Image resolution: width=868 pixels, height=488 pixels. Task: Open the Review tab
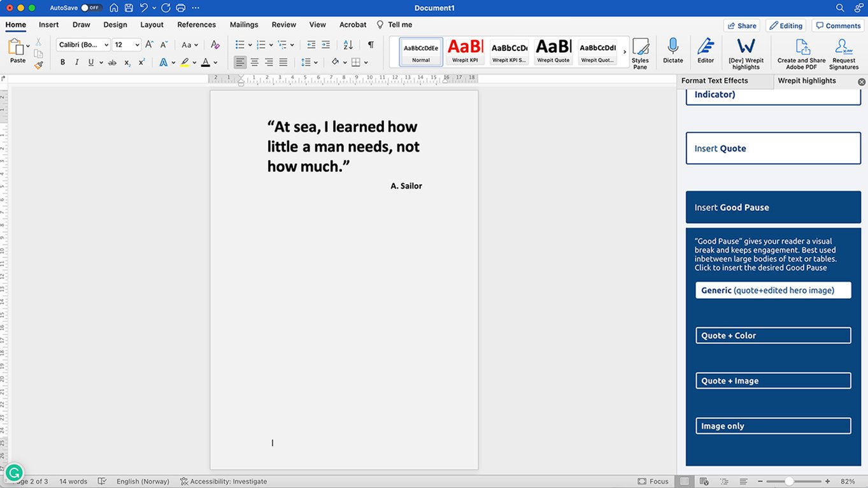pyautogui.click(x=284, y=25)
